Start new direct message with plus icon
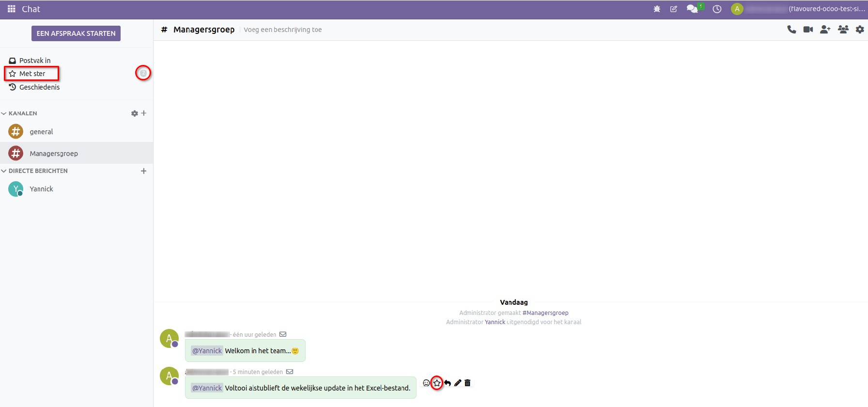Viewport: 868px width, 407px height. tap(143, 171)
